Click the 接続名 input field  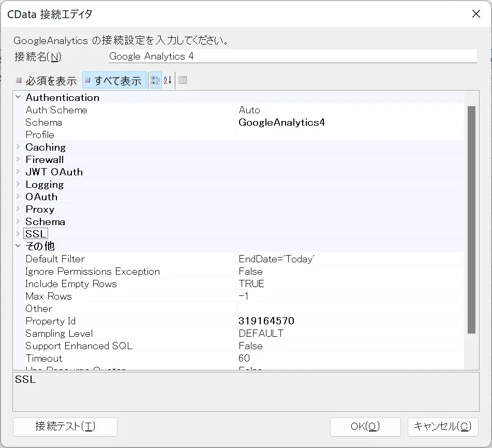tap(292, 56)
